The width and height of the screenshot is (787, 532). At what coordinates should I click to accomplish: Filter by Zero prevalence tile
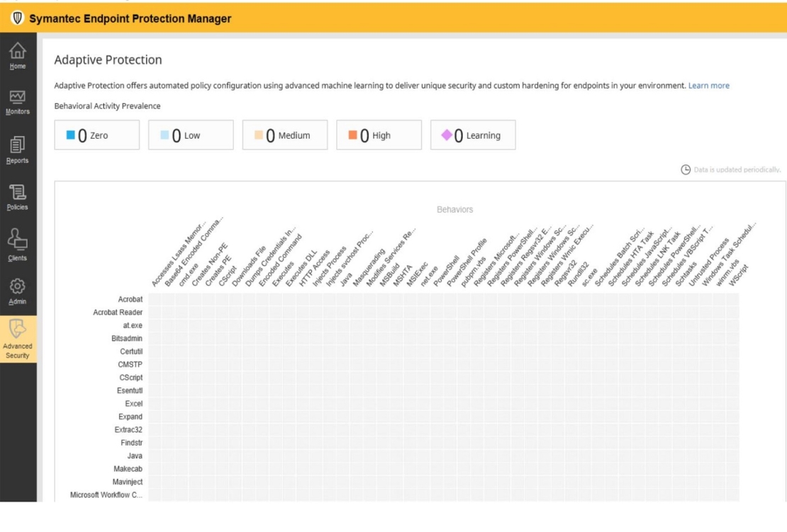coord(97,135)
